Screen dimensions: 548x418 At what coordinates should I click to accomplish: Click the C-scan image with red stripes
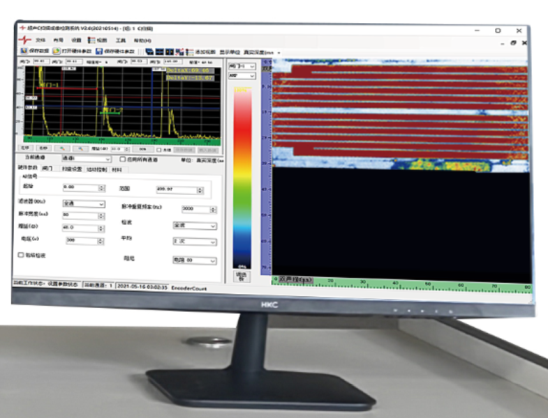click(401, 114)
